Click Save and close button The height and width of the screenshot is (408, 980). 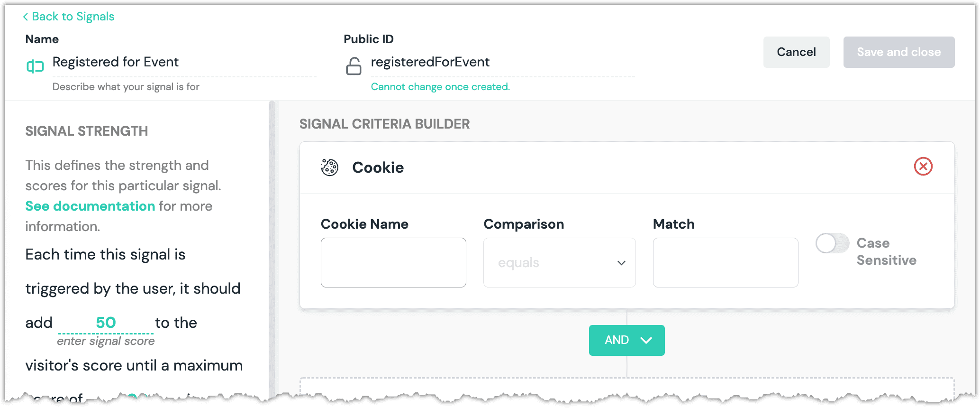pos(898,52)
